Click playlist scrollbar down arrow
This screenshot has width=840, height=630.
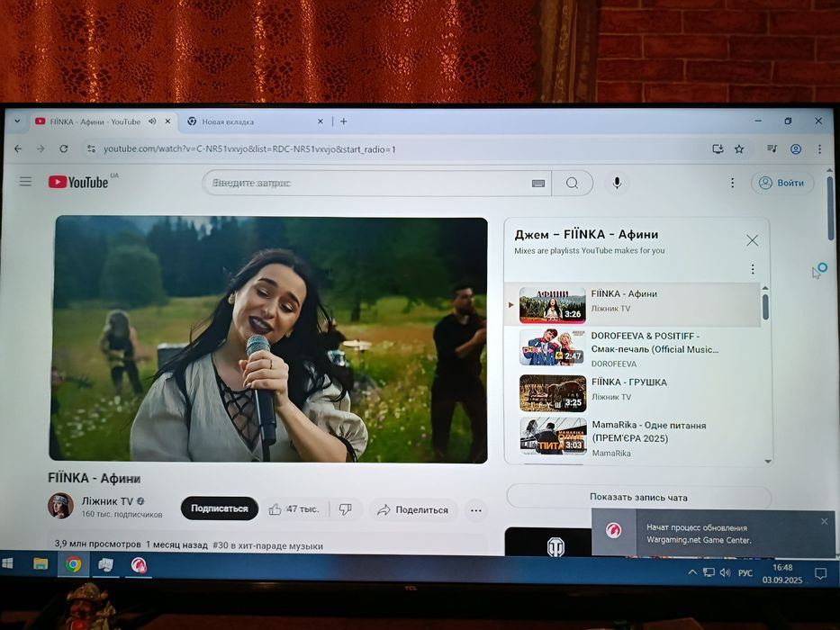pos(768,461)
